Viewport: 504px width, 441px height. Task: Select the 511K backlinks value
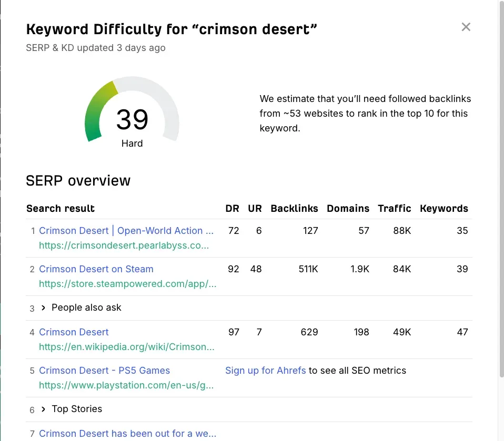click(x=308, y=269)
